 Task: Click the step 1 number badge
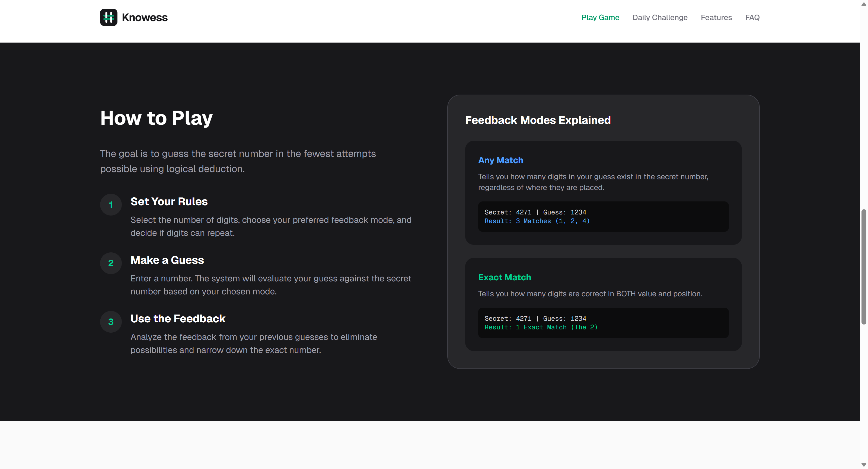coord(111,205)
